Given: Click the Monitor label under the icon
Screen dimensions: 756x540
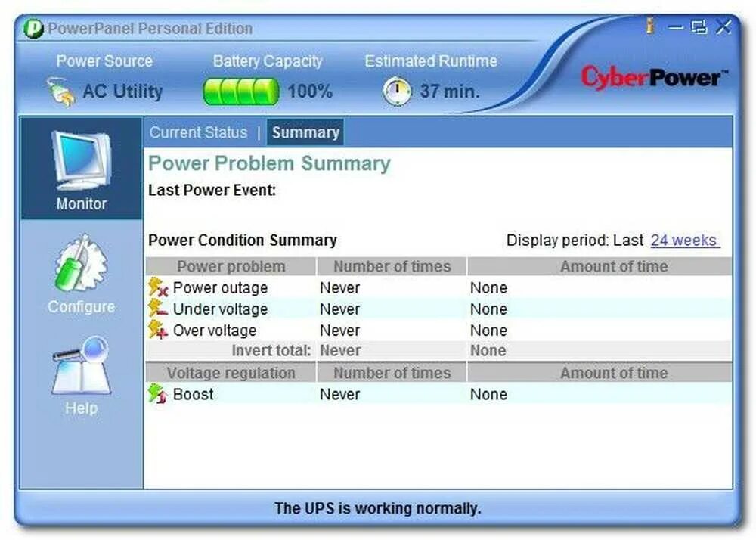Looking at the screenshot, I should 82,204.
